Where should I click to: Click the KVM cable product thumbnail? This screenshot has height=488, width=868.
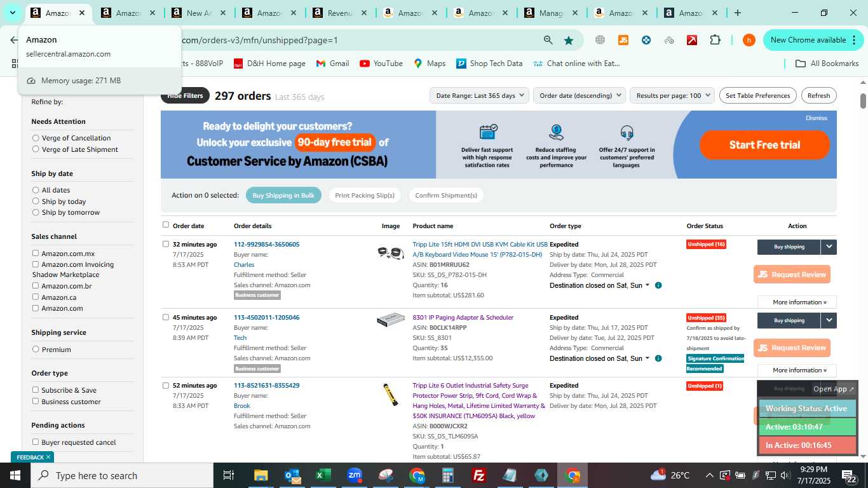point(390,252)
